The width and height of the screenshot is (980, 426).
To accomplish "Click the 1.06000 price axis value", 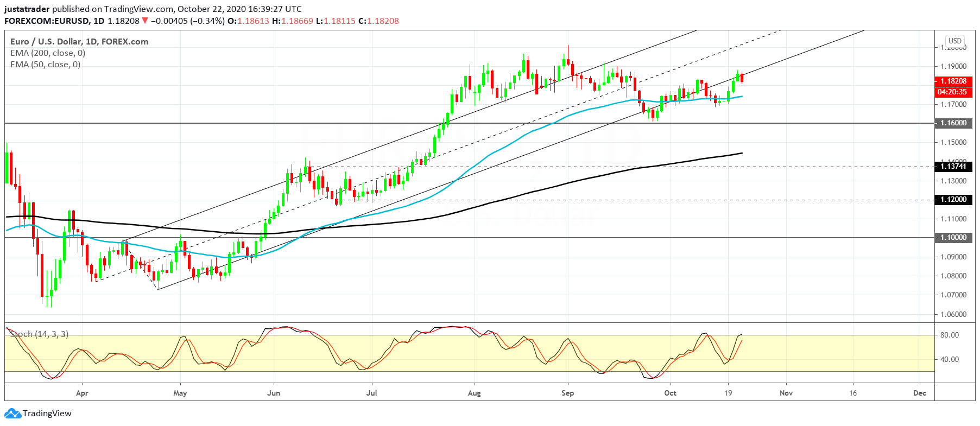I will tap(953, 314).
